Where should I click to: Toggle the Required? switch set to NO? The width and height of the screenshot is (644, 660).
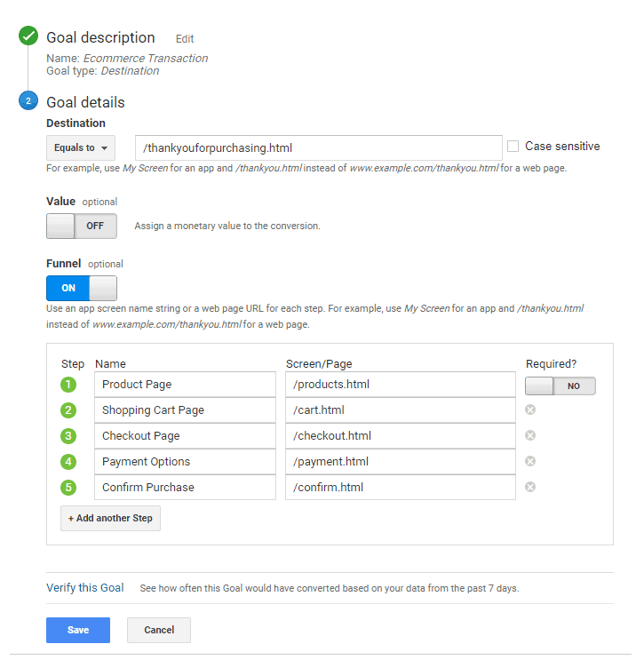coord(561,386)
